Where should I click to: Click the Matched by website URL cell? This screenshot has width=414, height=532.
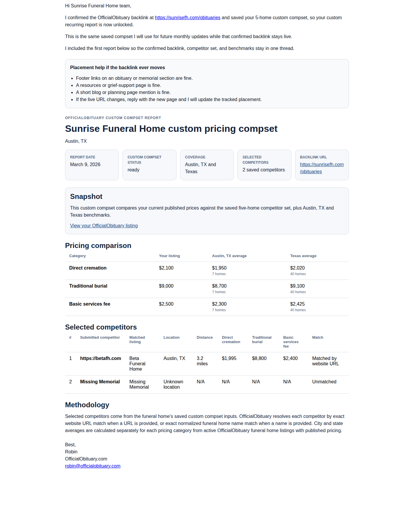325,361
